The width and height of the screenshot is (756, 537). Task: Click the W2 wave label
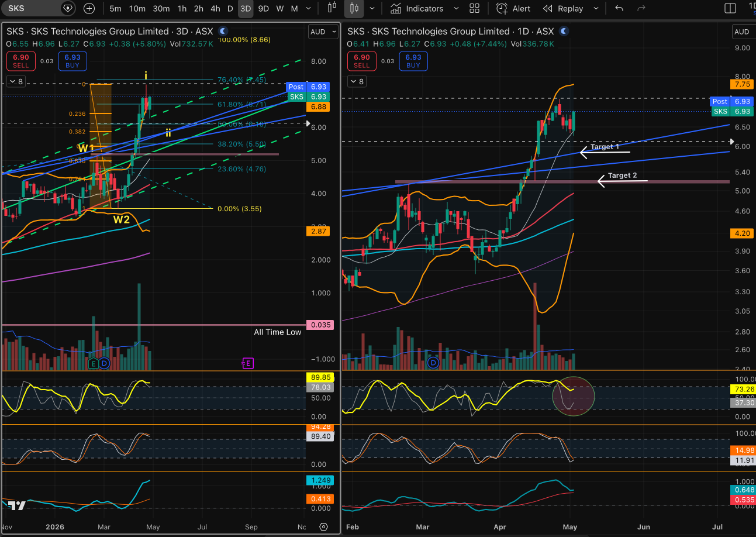tap(122, 220)
